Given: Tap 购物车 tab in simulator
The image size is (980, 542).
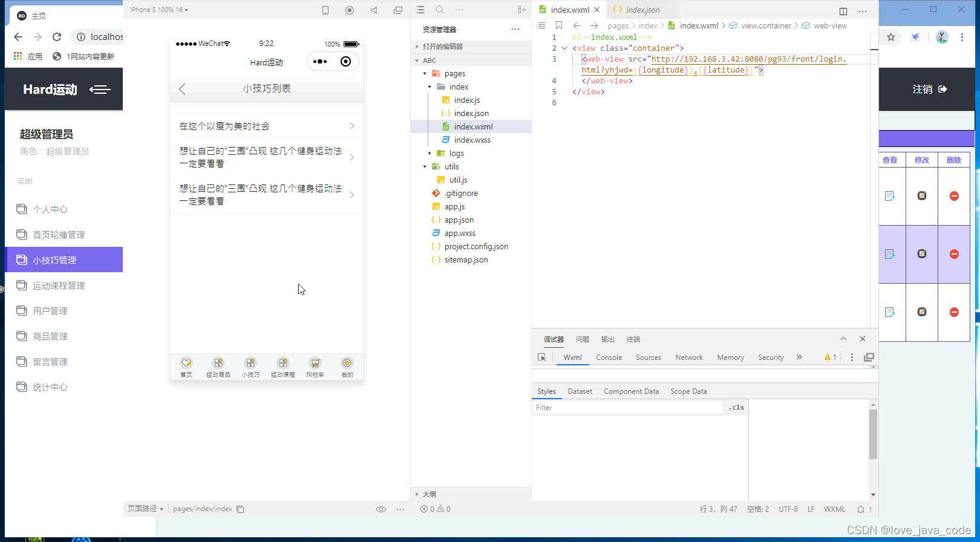Looking at the screenshot, I should pos(315,367).
